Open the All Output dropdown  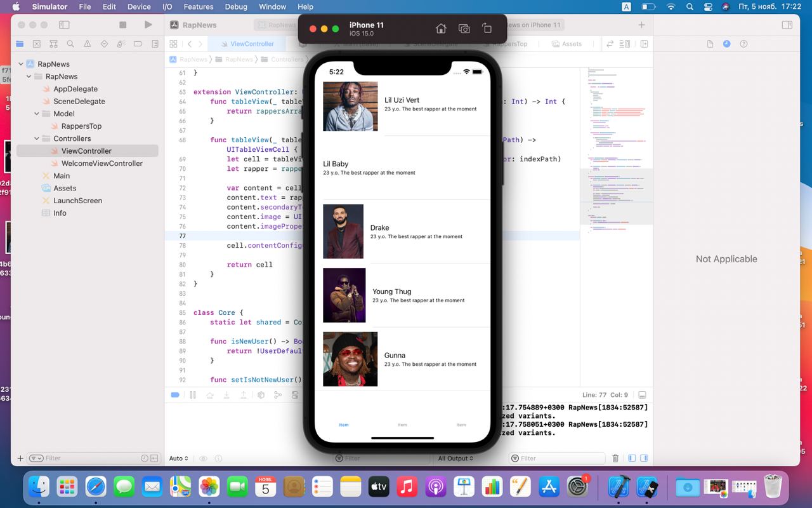tap(455, 458)
